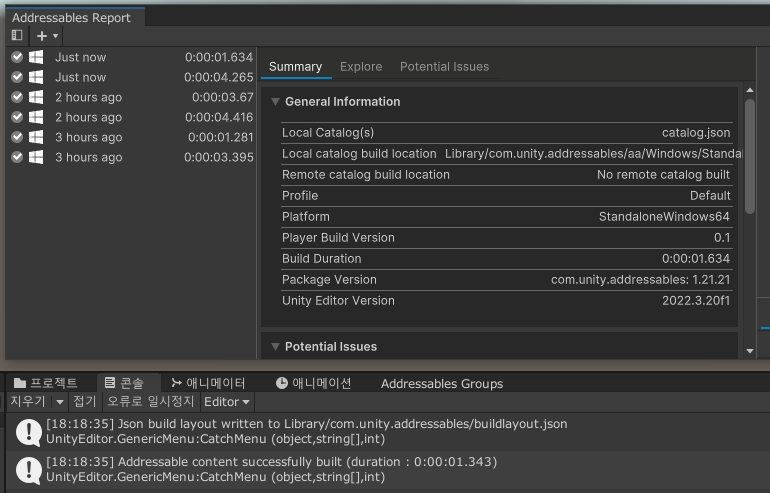Screen dimensions: 770x493
Task: Select the first 'Just now' build report
Action: [132, 57]
